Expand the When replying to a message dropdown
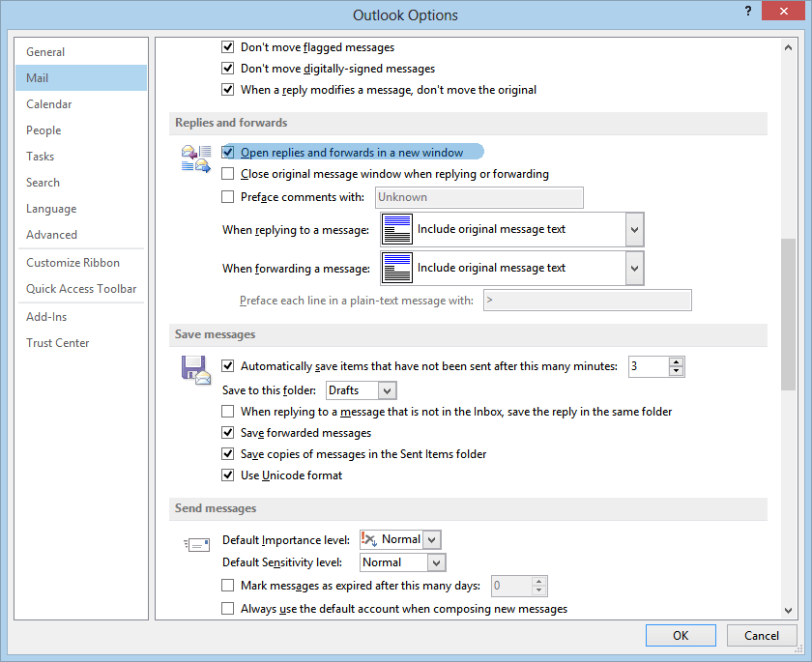 (x=633, y=229)
